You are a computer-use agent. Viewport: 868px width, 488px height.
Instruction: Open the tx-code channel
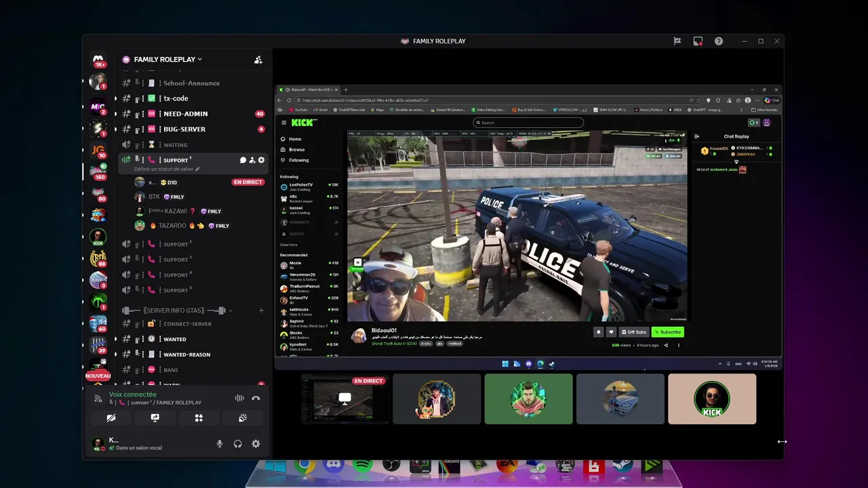(x=192, y=98)
